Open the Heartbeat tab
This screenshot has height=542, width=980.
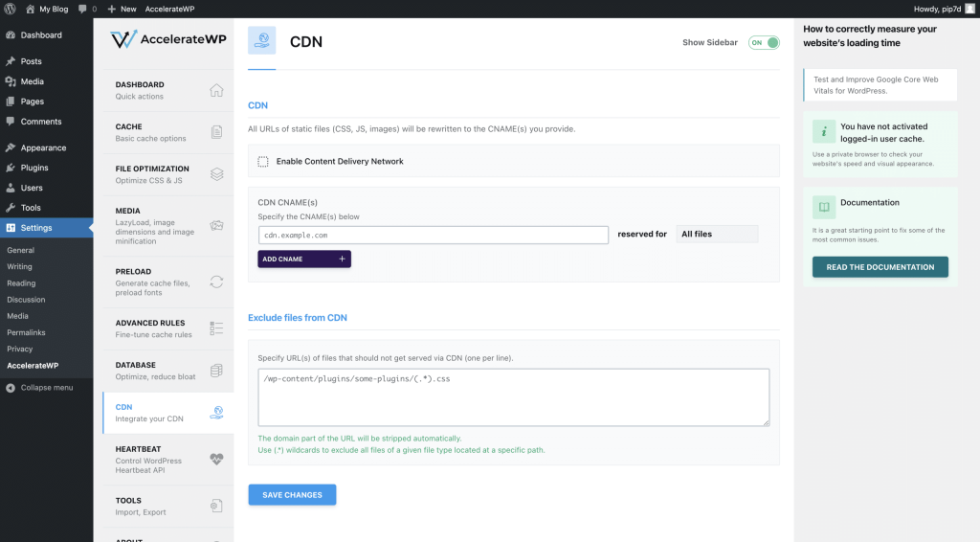pyautogui.click(x=168, y=460)
